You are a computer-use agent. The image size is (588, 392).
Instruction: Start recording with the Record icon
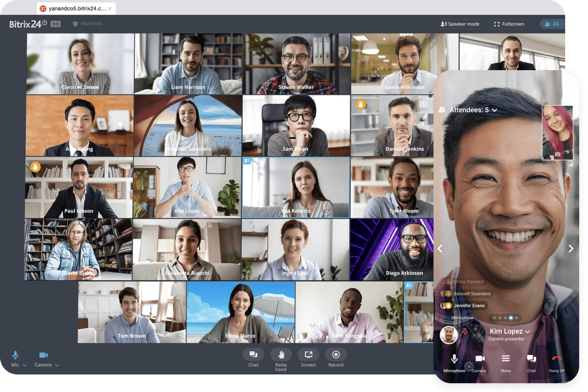336,355
